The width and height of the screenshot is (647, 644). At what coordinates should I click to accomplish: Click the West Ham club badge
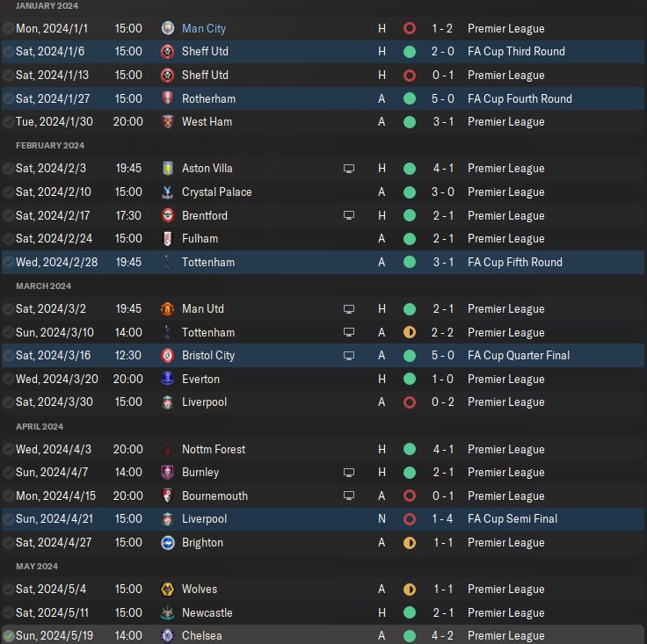pyautogui.click(x=167, y=121)
